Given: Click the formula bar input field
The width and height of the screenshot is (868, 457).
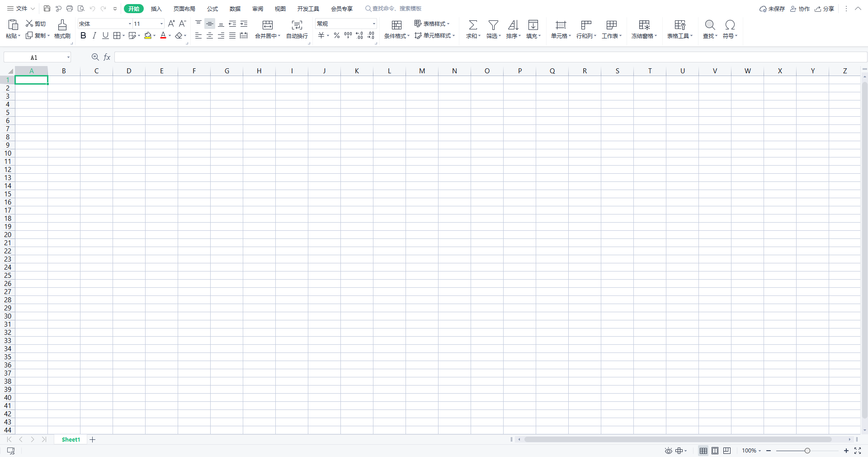Looking at the screenshot, I should (488, 57).
